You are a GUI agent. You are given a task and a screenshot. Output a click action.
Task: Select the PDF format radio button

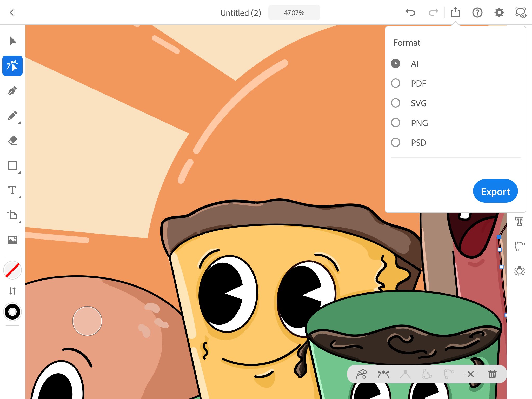point(396,83)
